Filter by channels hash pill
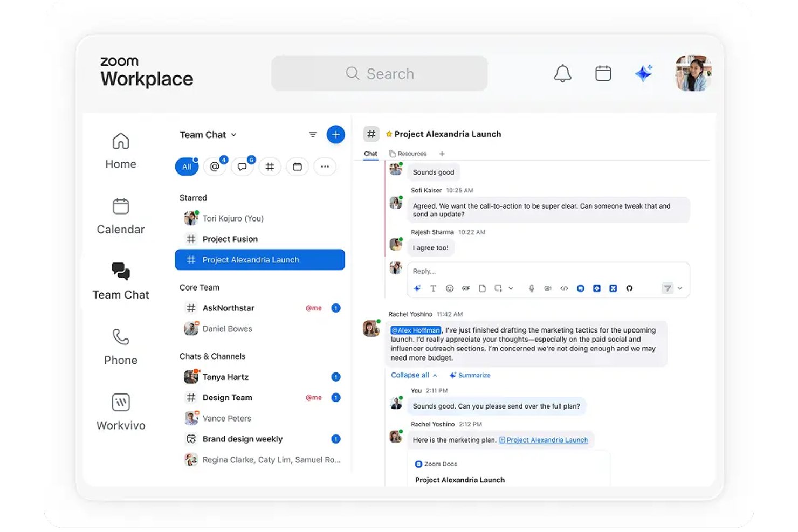Screen dimensions: 798x532 click(x=270, y=167)
